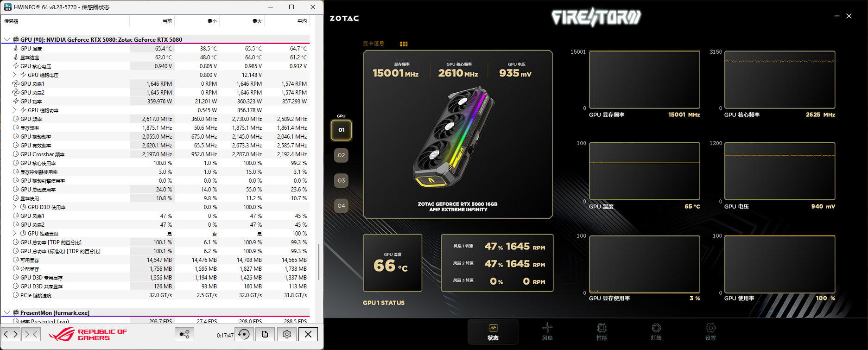Expand the GPU 线路功率 row
The width and height of the screenshot is (868, 350).
pos(14,110)
